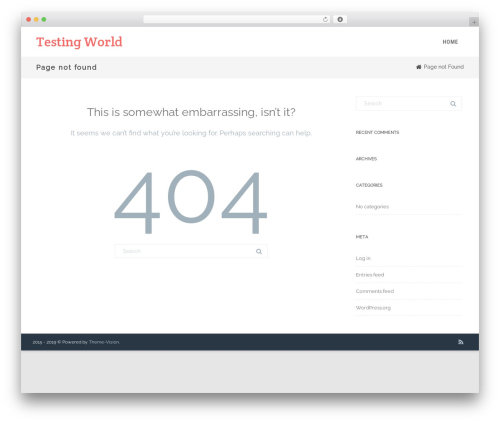Screen dimensions: 500x423
Task: Click the yellow minimize window button
Action: [x=36, y=19]
